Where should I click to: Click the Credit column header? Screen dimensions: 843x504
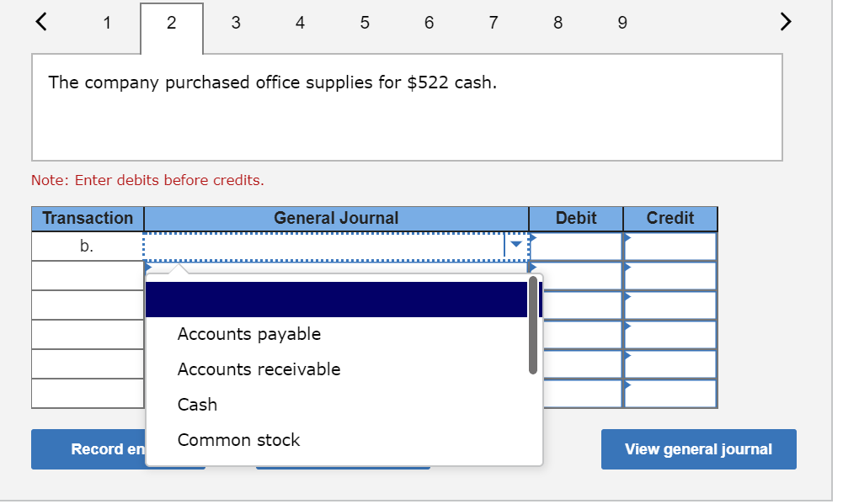(x=670, y=218)
